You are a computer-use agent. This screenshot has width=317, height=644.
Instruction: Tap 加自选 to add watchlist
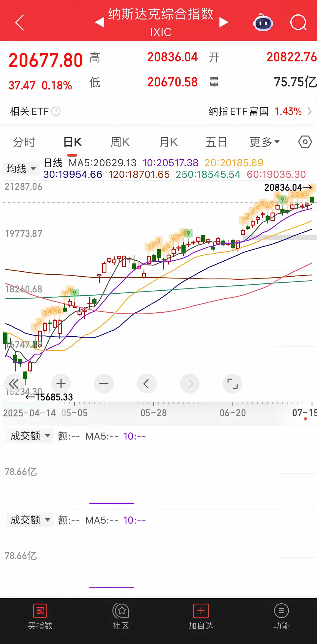pos(201,617)
